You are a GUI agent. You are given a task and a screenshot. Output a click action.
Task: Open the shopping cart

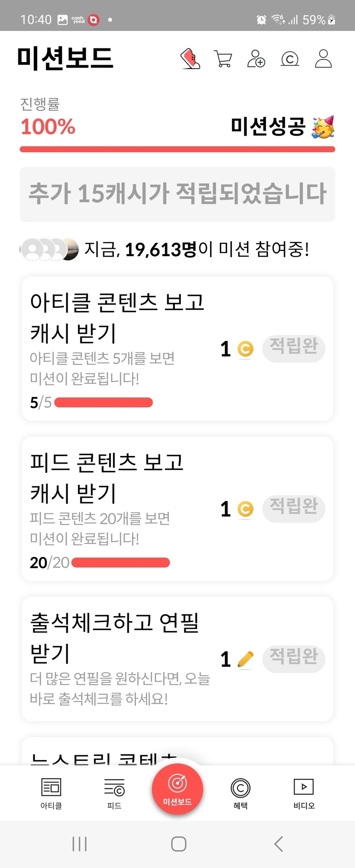(x=223, y=59)
